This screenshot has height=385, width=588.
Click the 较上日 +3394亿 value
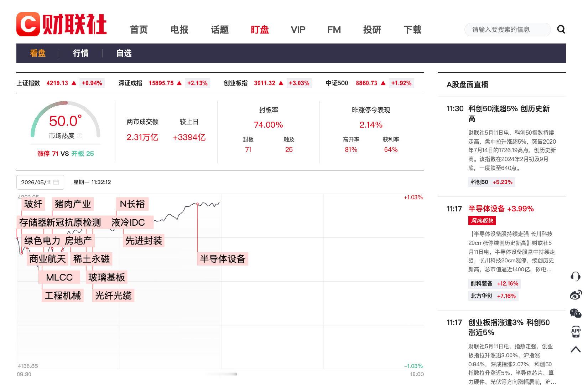point(189,137)
